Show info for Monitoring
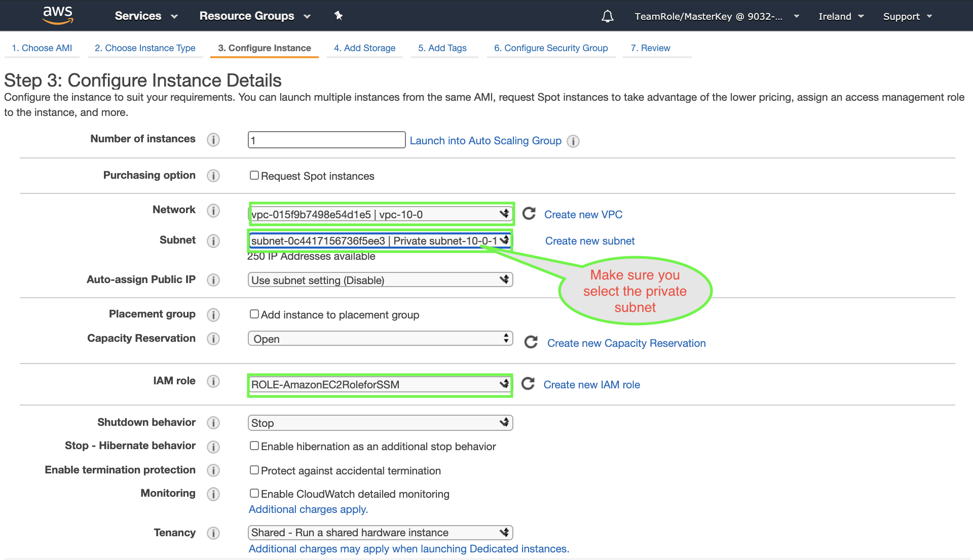Image resolution: width=973 pixels, height=560 pixels. 213,494
